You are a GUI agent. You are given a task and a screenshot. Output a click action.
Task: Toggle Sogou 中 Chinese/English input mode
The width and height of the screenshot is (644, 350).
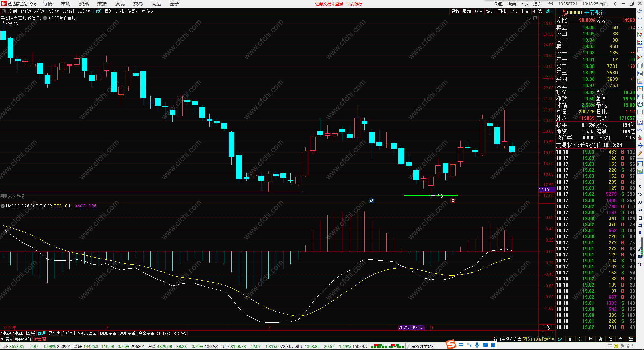(461, 345)
